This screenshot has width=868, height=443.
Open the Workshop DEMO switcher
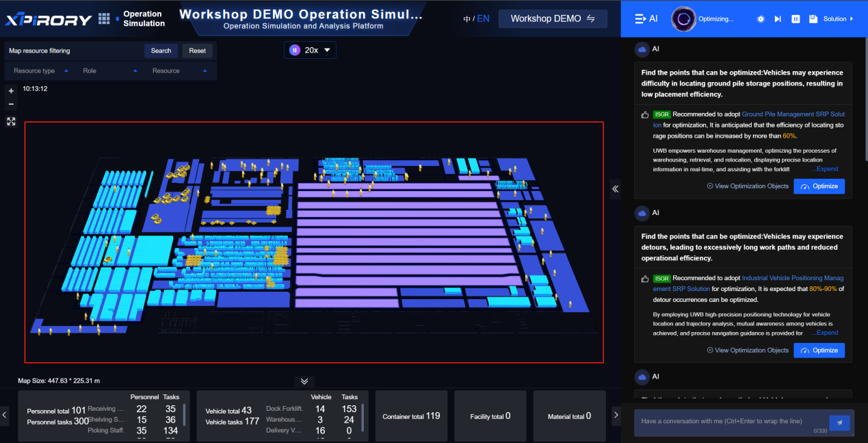tap(553, 19)
